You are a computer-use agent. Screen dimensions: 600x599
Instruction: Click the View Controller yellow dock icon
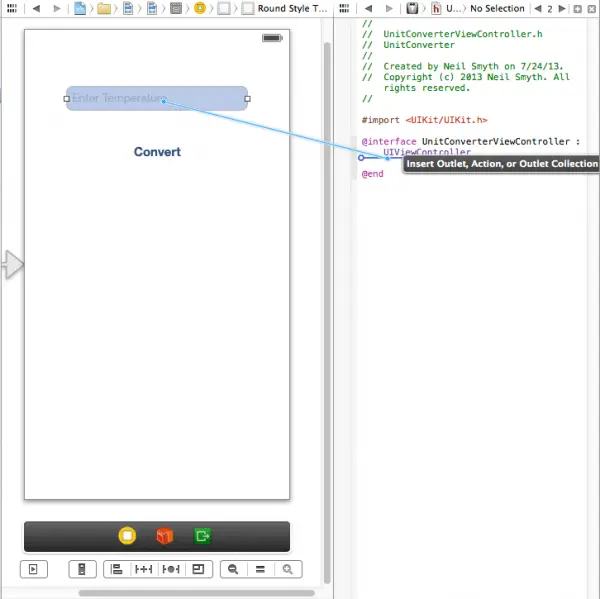127,536
